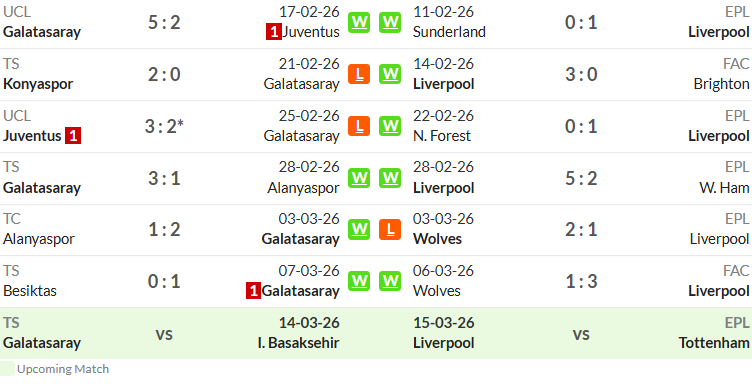Click the Besiktas team name
This screenshot has height=391, width=752.
coord(30,291)
